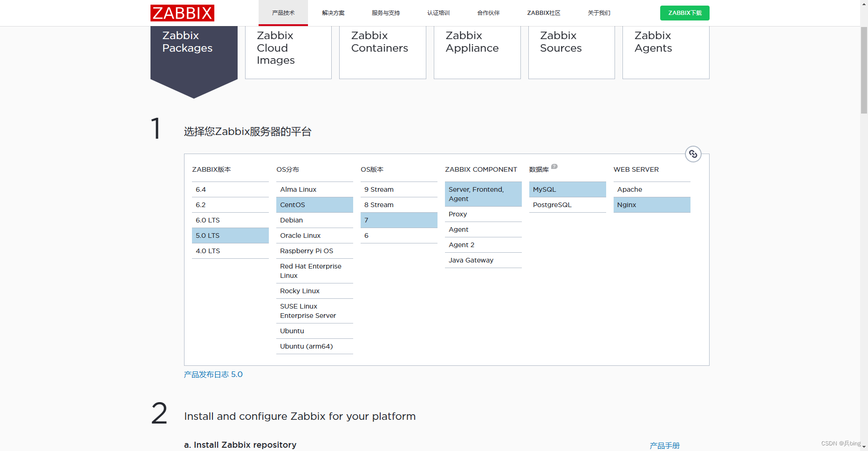This screenshot has width=868, height=451.
Task: Open the database help question mark
Action: coord(554,166)
